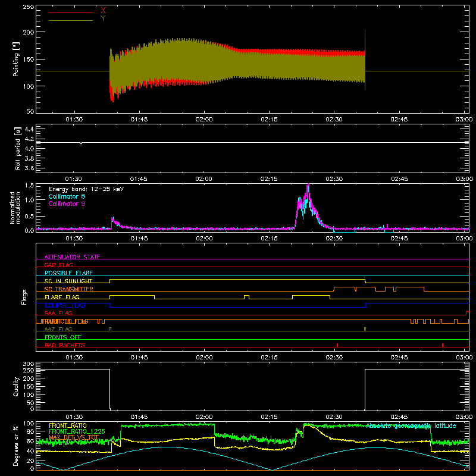Click the 'Absolute geomagnetic latitude' label
This screenshot has width=476, height=476.
(x=411, y=425)
